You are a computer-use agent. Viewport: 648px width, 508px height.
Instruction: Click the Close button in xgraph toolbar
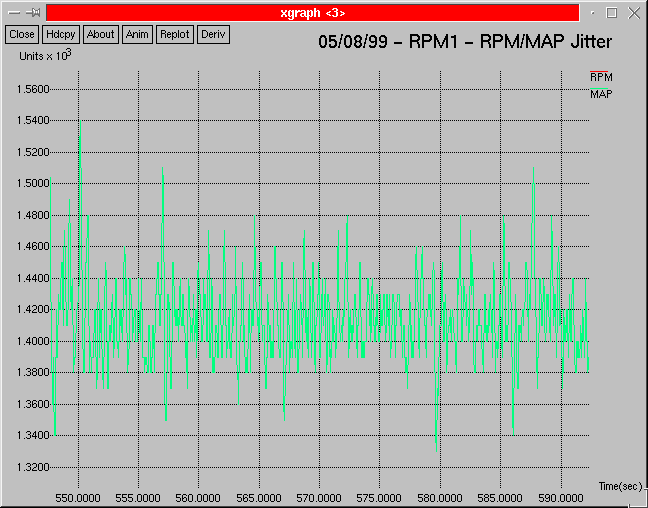tap(22, 34)
